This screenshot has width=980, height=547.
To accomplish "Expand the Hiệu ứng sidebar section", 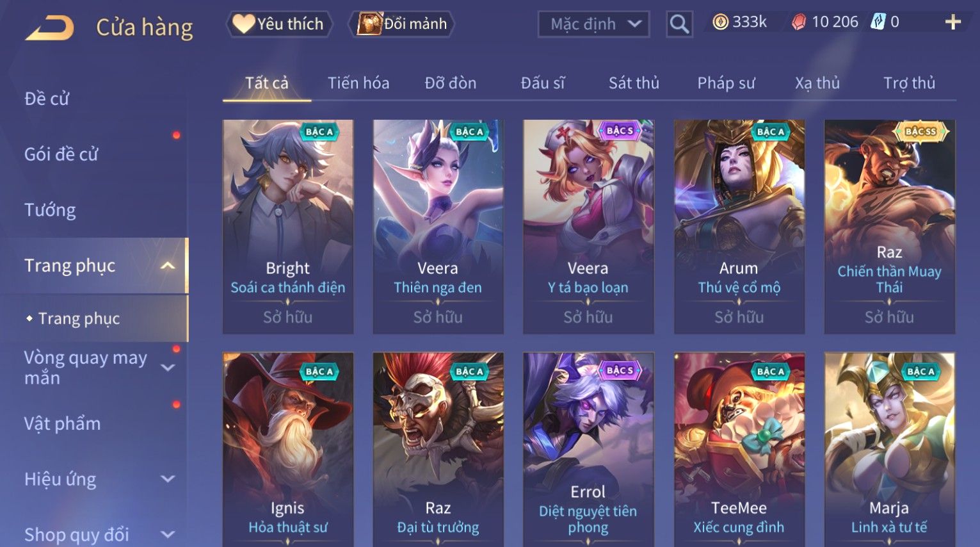I will click(x=168, y=478).
